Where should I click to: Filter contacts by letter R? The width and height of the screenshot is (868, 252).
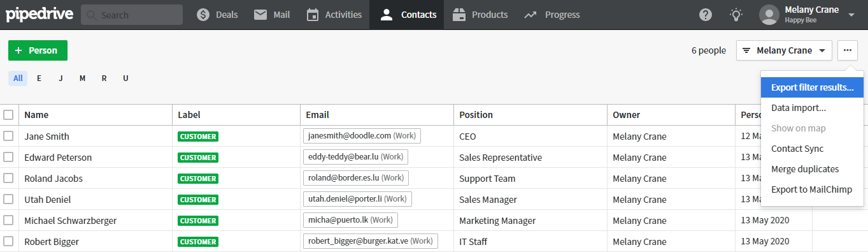[104, 78]
